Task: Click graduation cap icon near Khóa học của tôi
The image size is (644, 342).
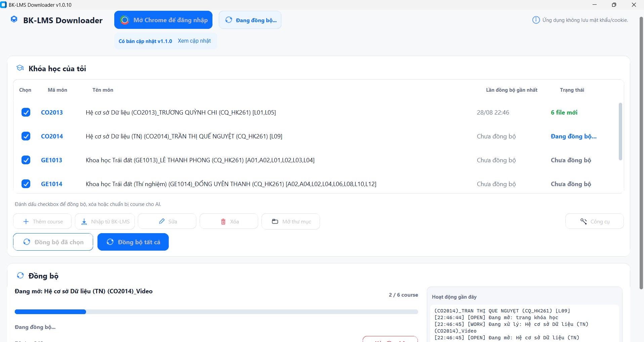Action: 20,68
